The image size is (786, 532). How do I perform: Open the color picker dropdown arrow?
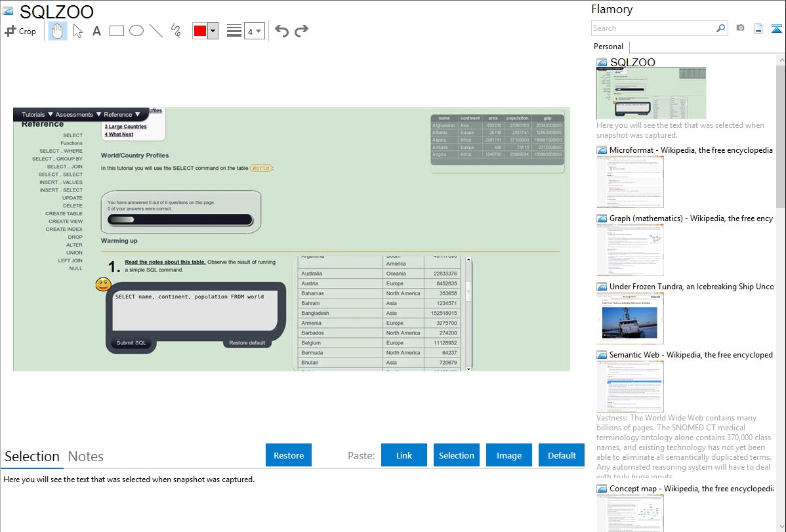(213, 31)
